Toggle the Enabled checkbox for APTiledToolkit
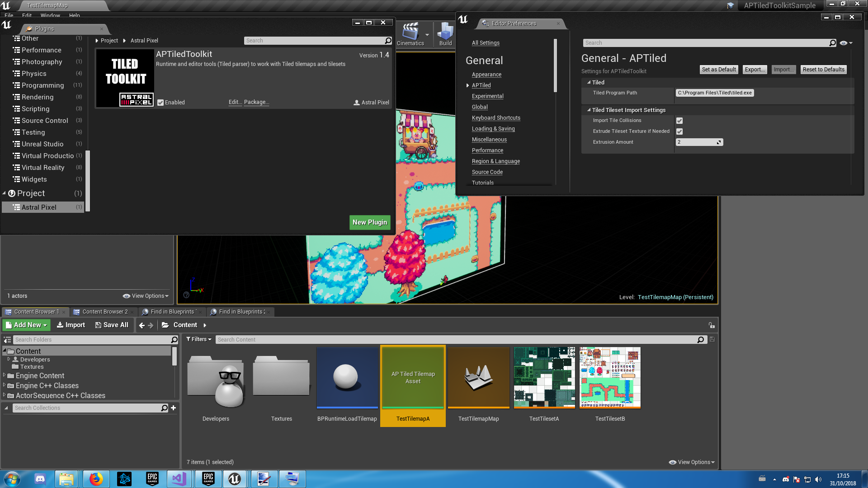868x488 pixels. tap(160, 102)
